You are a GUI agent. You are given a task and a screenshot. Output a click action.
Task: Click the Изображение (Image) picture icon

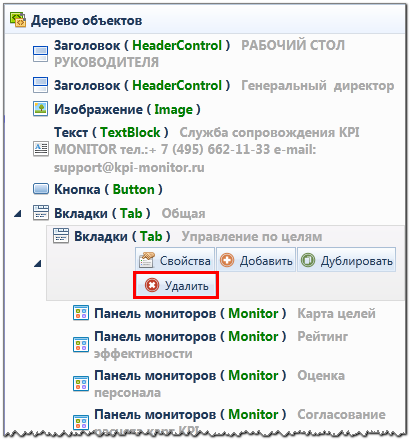click(x=41, y=109)
